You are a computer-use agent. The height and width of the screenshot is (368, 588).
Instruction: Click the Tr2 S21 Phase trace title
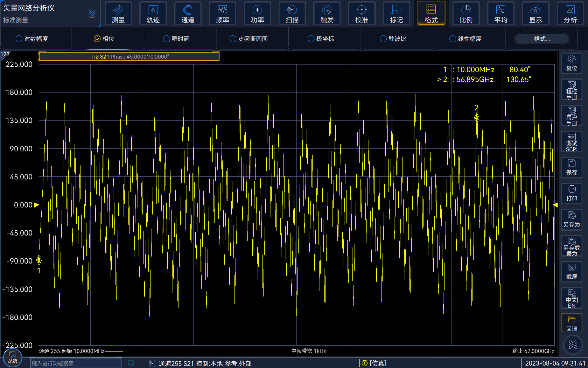129,56
